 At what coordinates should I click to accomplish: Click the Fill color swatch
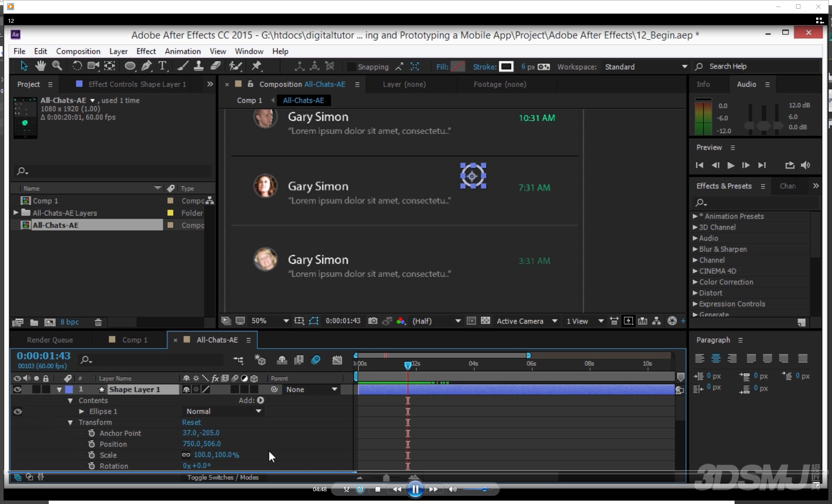click(458, 67)
